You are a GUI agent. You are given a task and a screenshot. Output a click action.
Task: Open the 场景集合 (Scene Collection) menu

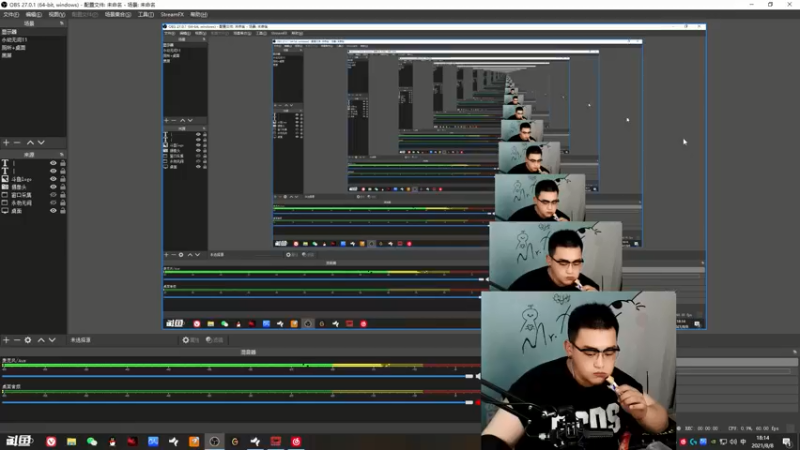pyautogui.click(x=118, y=14)
